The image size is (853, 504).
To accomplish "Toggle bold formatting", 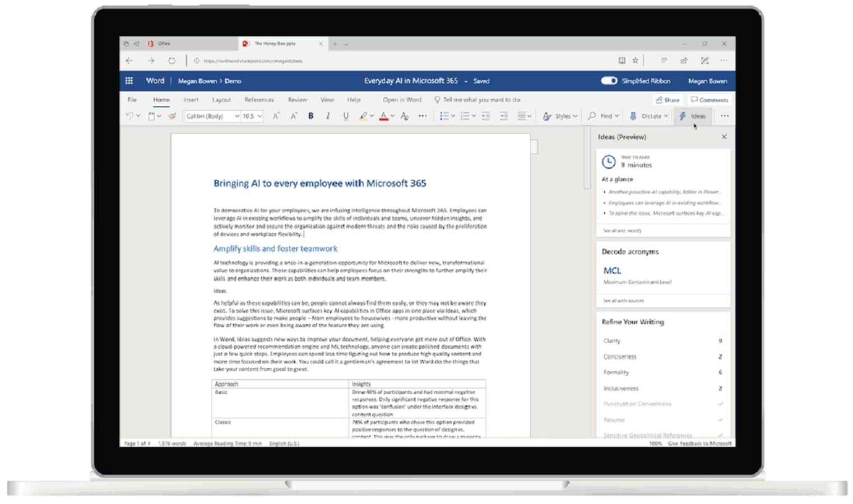I will 310,116.
